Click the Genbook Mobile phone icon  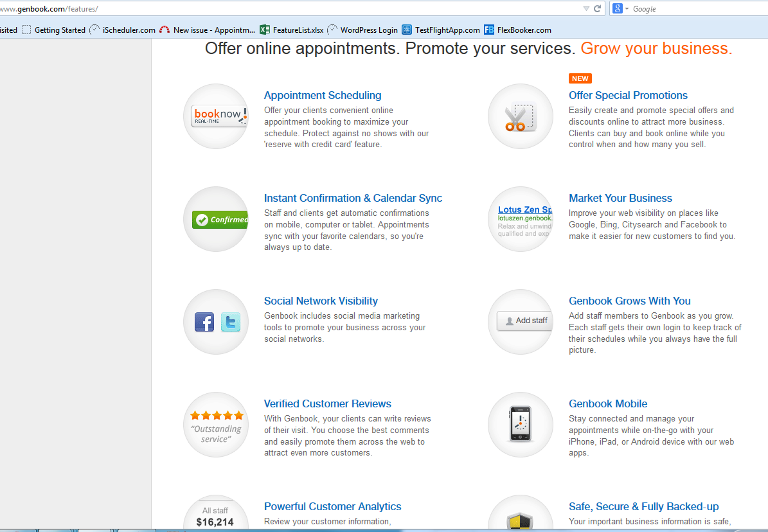coord(520,425)
